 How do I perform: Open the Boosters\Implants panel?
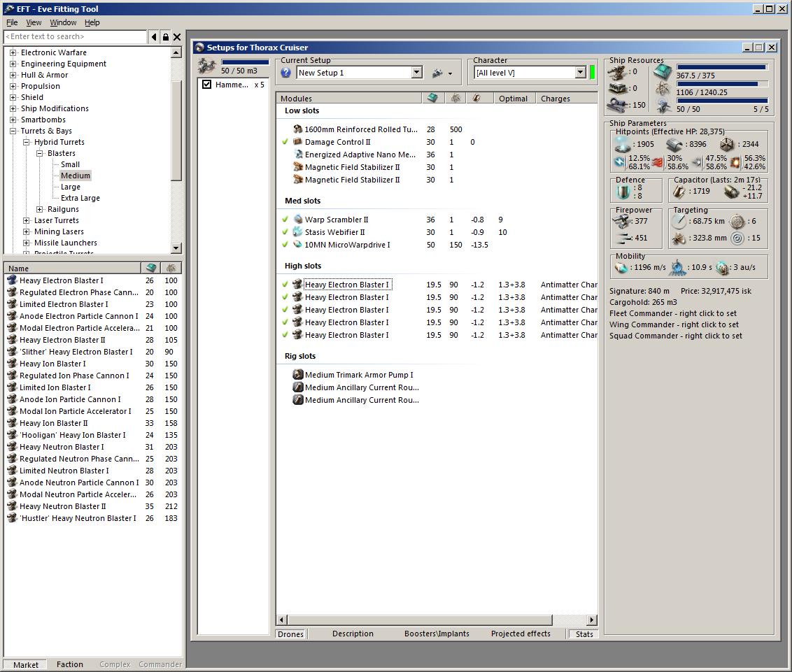click(x=437, y=634)
